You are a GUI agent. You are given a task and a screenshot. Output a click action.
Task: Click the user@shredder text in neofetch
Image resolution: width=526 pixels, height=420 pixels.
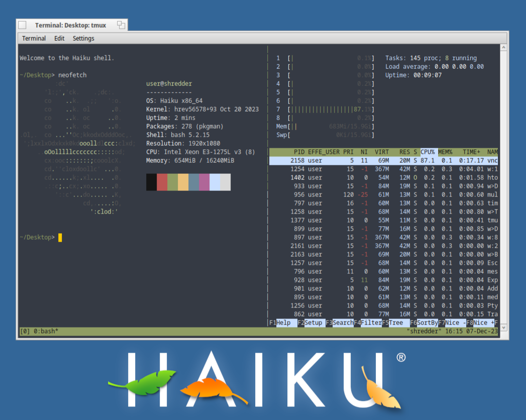(169, 83)
